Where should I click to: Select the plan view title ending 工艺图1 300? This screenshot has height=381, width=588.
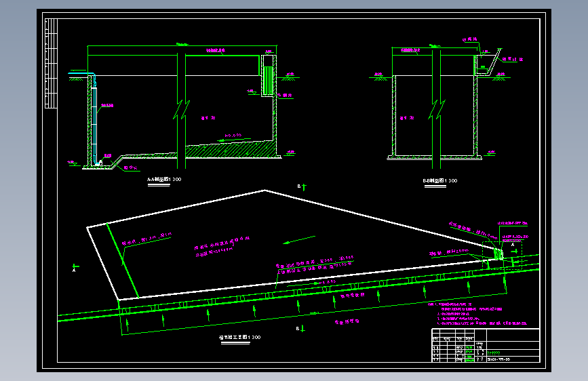click(x=239, y=337)
